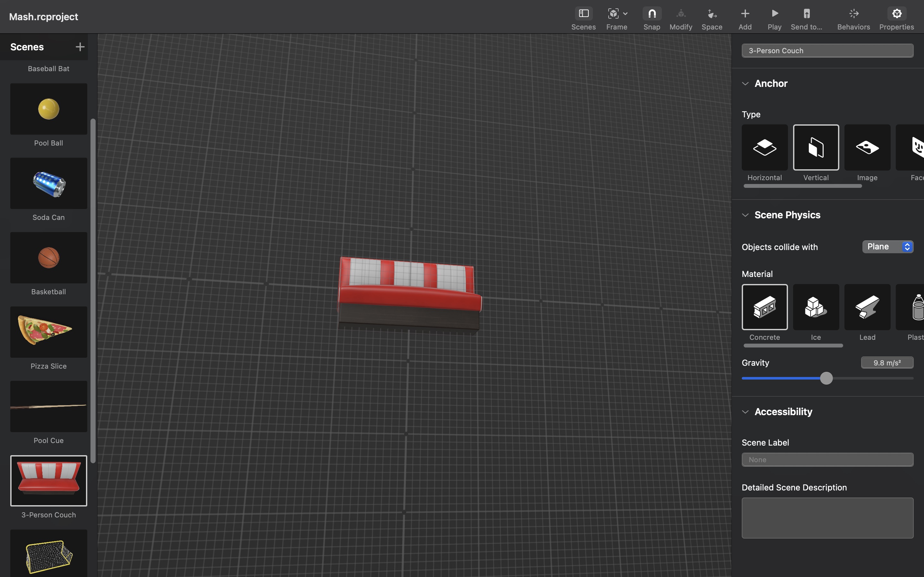The height and width of the screenshot is (577, 924).
Task: Open the Objects collide with Plane dropdown
Action: [887, 247]
